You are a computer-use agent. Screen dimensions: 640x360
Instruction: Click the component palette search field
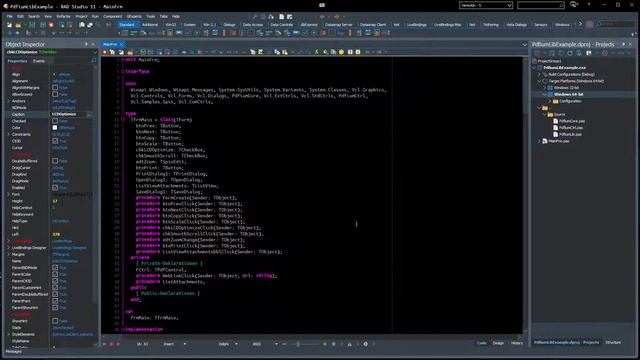tap(616, 24)
